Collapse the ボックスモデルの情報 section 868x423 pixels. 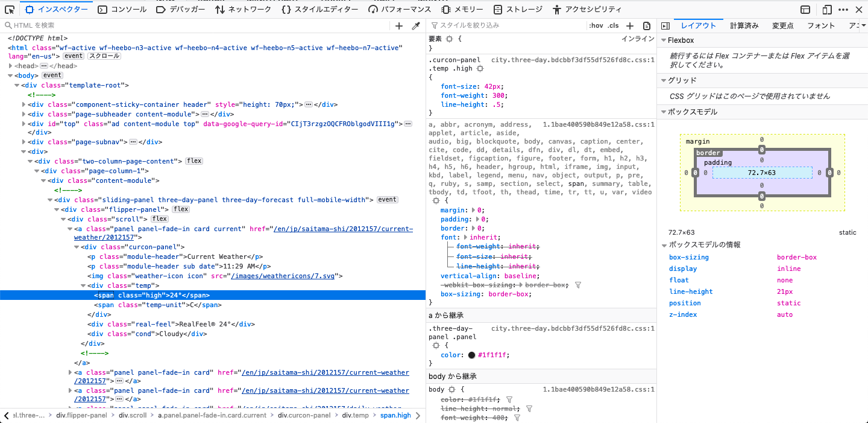664,245
